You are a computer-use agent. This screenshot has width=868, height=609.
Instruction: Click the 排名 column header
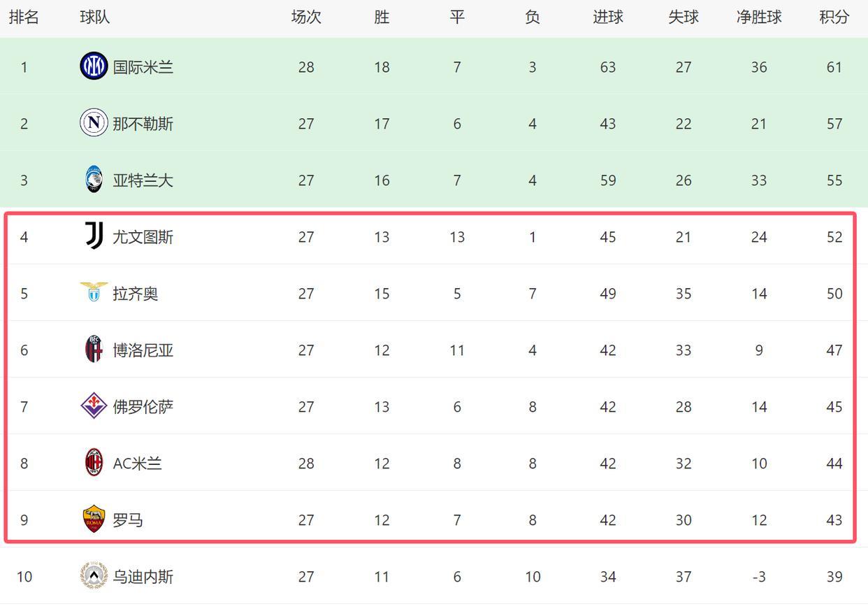coord(24,17)
